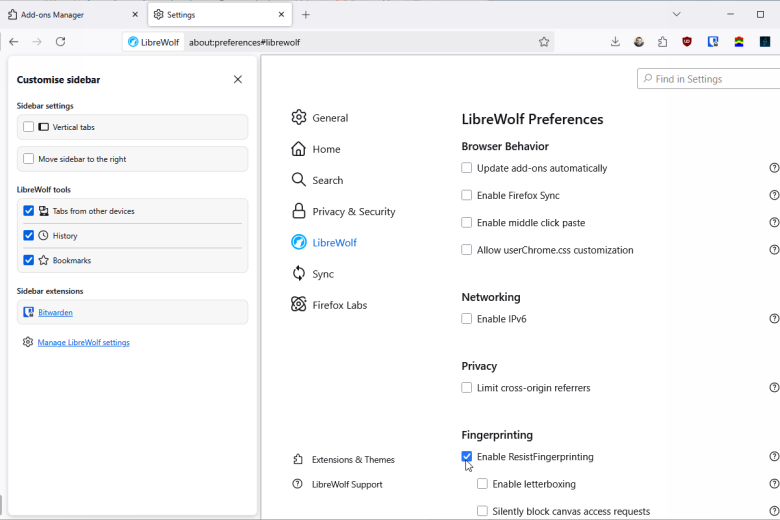Viewport: 780px width, 520px height.
Task: Check Move sidebar to the right
Action: click(x=28, y=159)
